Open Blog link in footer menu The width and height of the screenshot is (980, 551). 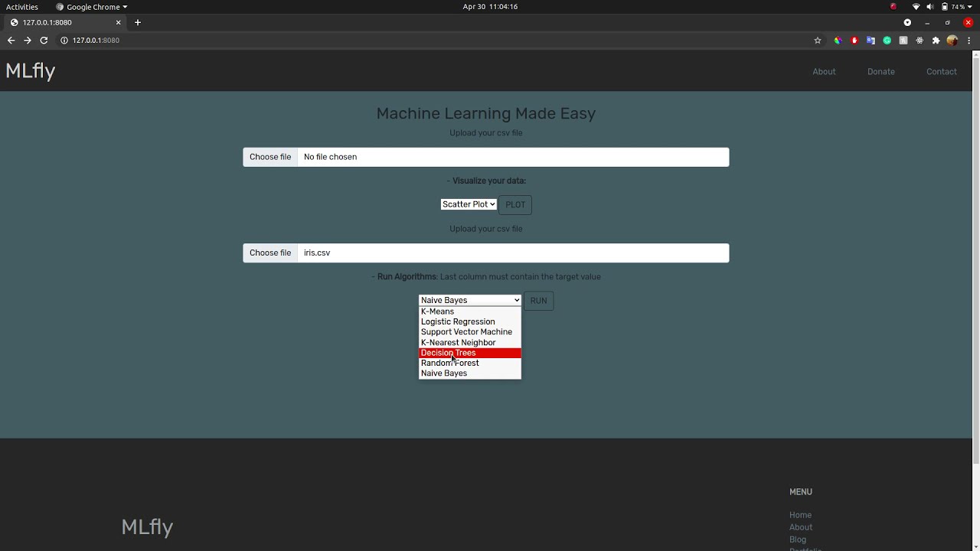pyautogui.click(x=798, y=540)
